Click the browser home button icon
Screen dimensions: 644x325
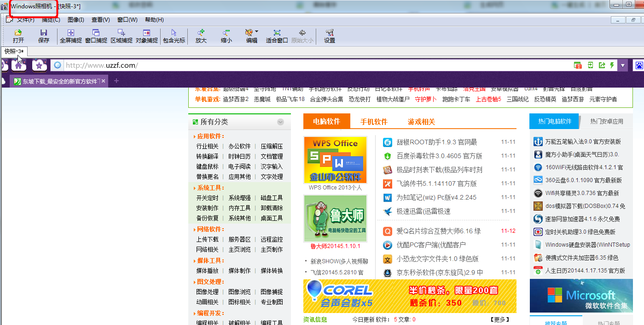pyautogui.click(x=18, y=65)
